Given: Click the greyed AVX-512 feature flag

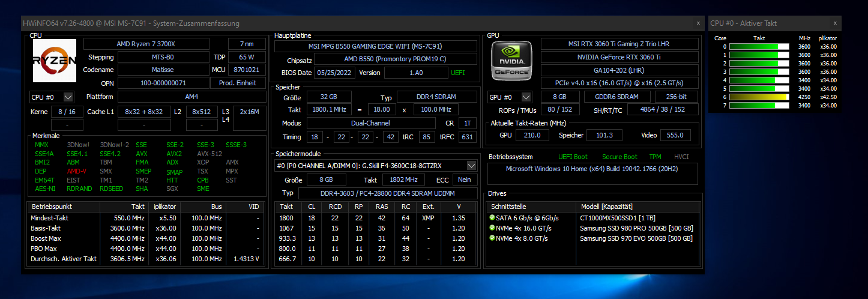Looking at the screenshot, I should 209,154.
